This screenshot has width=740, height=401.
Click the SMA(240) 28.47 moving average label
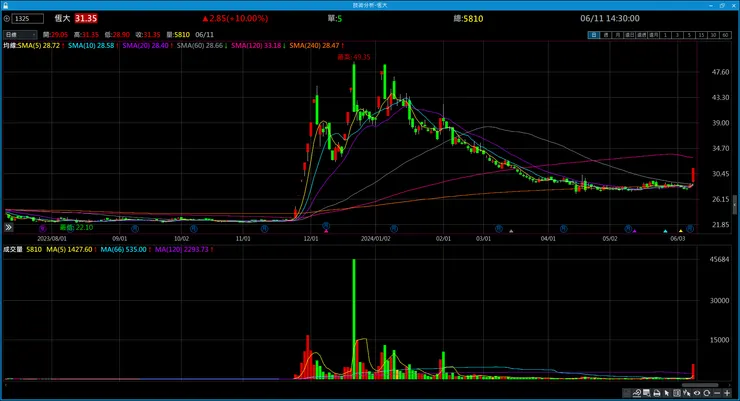(x=316, y=46)
